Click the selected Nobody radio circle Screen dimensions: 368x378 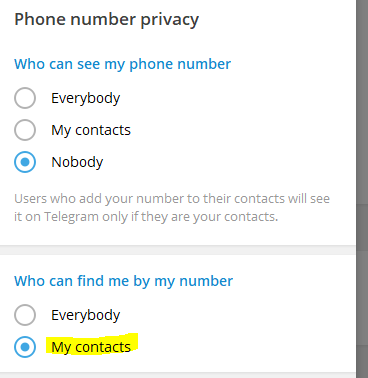click(x=25, y=162)
